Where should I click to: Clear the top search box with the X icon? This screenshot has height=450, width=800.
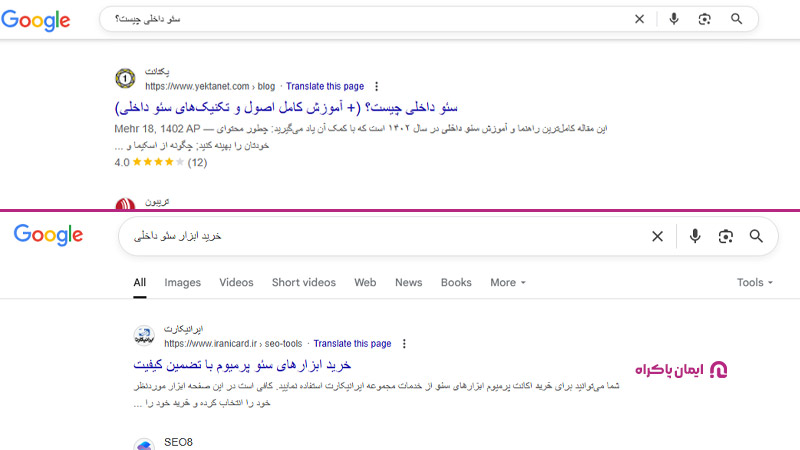[x=639, y=19]
